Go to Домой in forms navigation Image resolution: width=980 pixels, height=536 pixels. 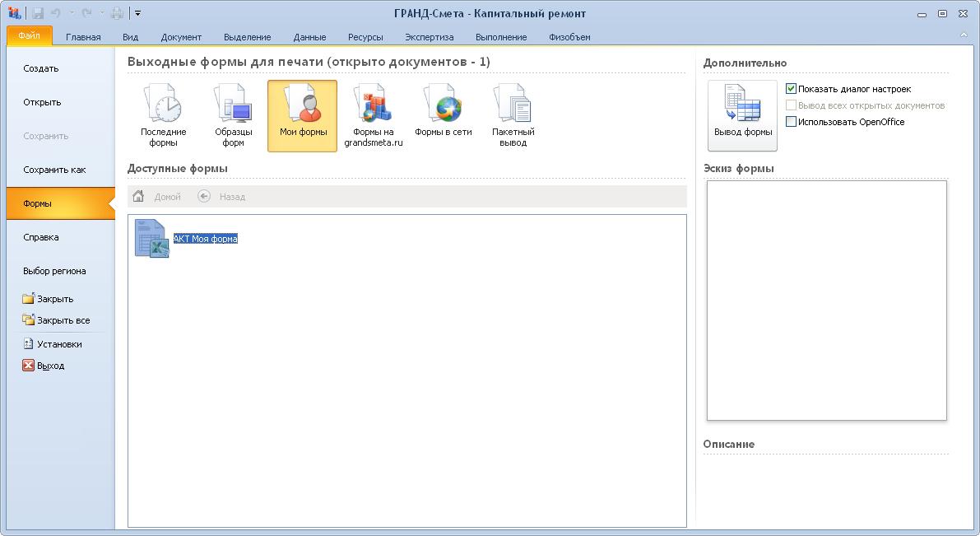coord(157,197)
